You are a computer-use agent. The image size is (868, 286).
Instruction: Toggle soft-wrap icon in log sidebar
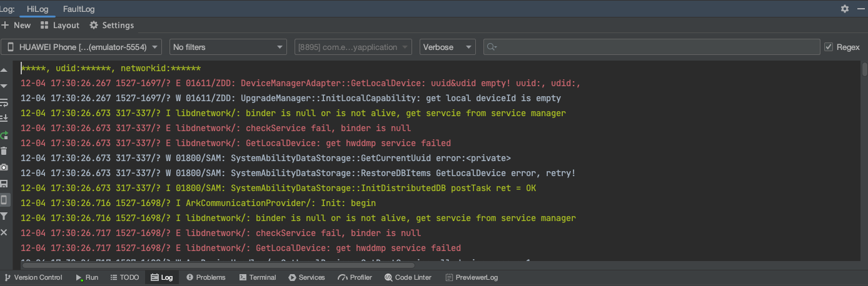click(x=4, y=102)
